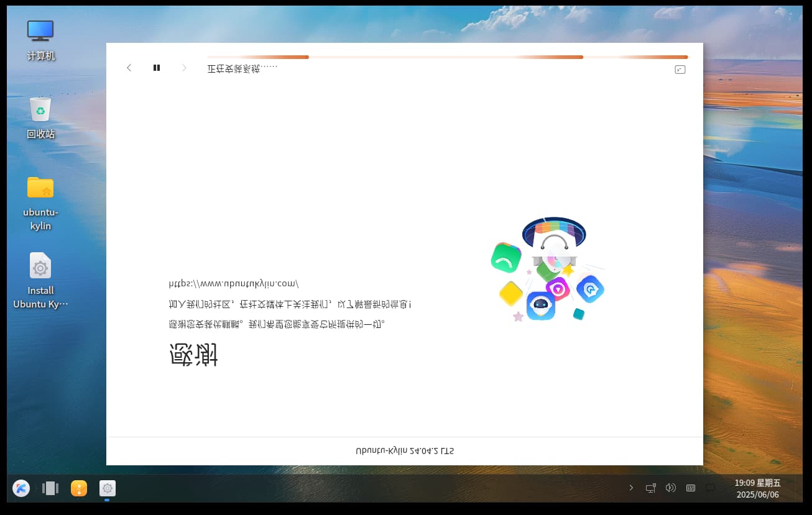Select the ubuntu-kylin home folder icon

tap(40, 203)
